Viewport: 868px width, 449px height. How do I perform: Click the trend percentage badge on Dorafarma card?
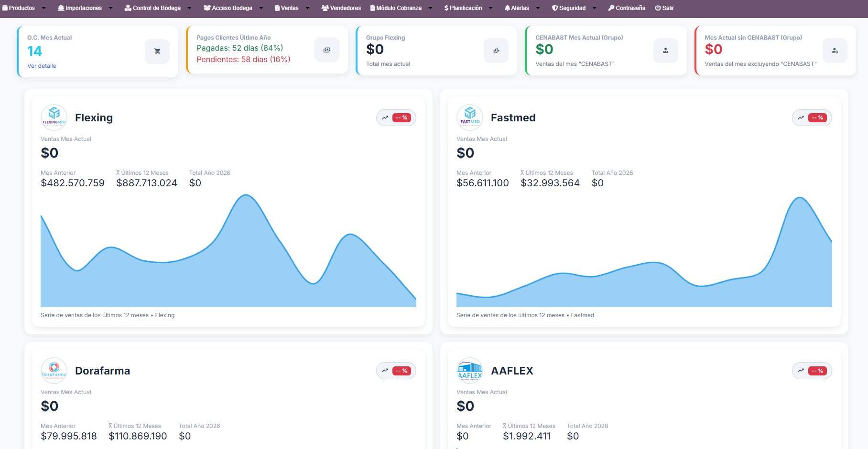coord(396,371)
